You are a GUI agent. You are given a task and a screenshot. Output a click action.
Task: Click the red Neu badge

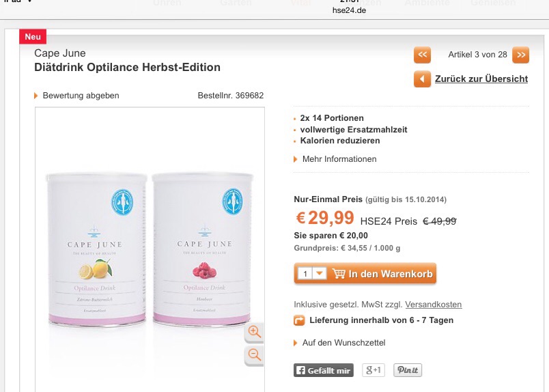tap(32, 36)
